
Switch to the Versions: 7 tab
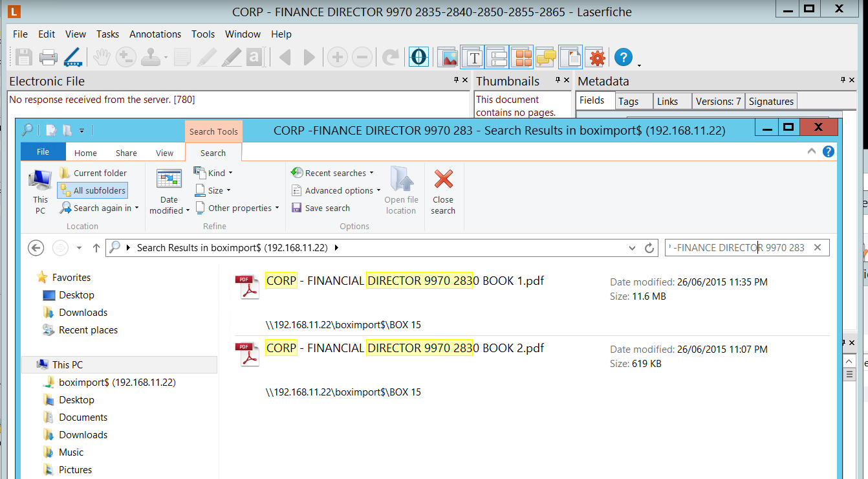[x=719, y=101]
